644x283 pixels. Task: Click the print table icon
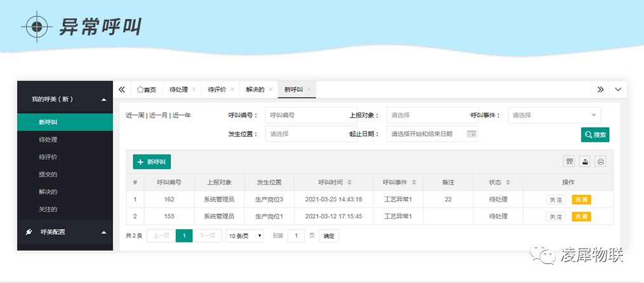pyautogui.click(x=600, y=162)
